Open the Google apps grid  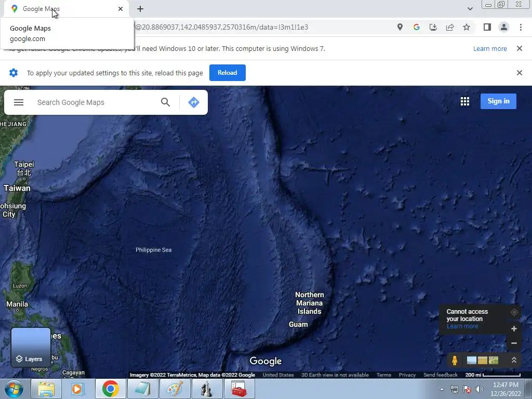point(465,101)
